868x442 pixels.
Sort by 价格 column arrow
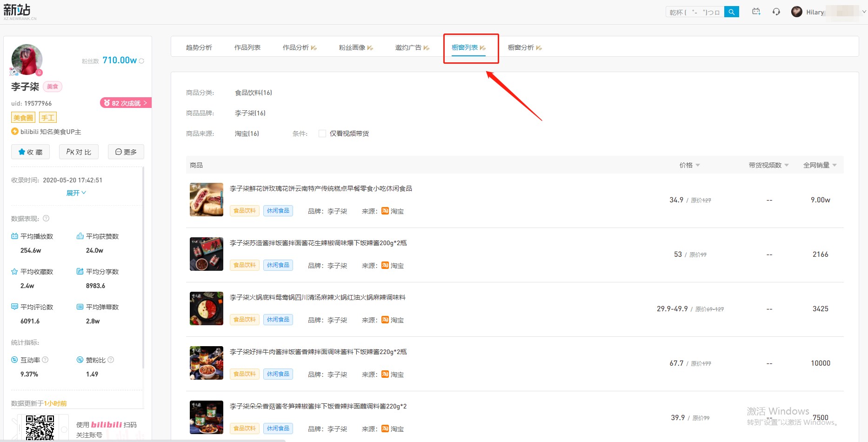[x=698, y=165]
